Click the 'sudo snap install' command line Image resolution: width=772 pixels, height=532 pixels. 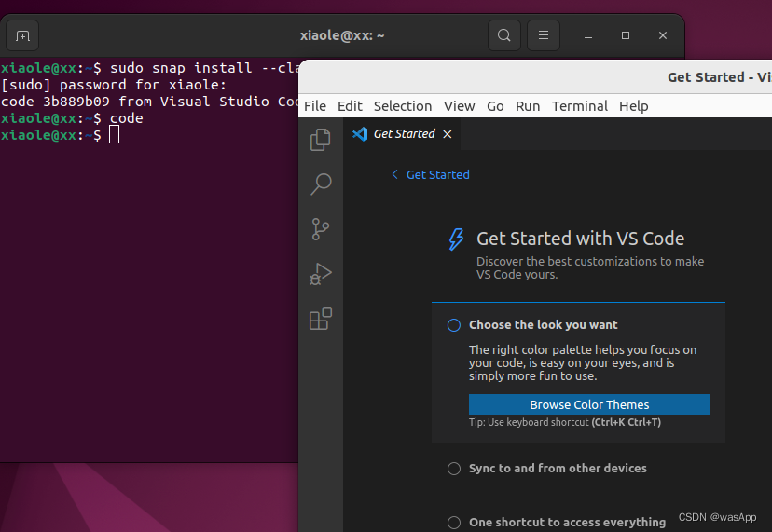tap(150, 68)
